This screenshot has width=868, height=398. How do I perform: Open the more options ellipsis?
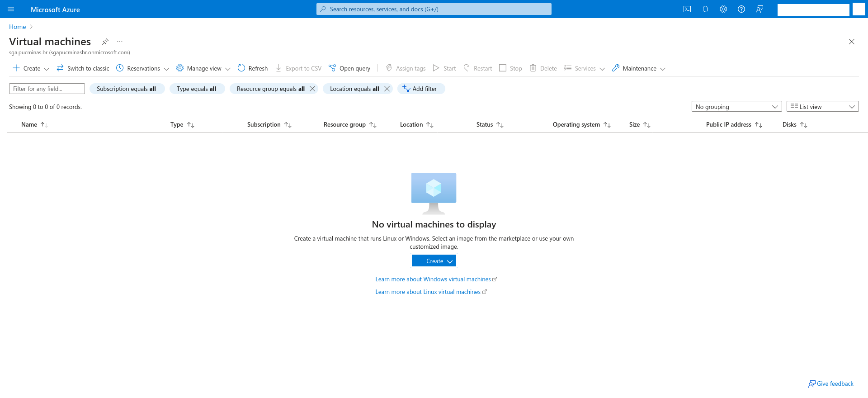pos(120,42)
